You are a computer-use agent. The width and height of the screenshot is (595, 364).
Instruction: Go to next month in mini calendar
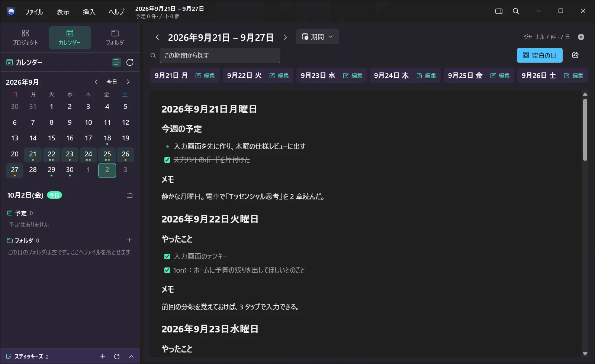128,82
